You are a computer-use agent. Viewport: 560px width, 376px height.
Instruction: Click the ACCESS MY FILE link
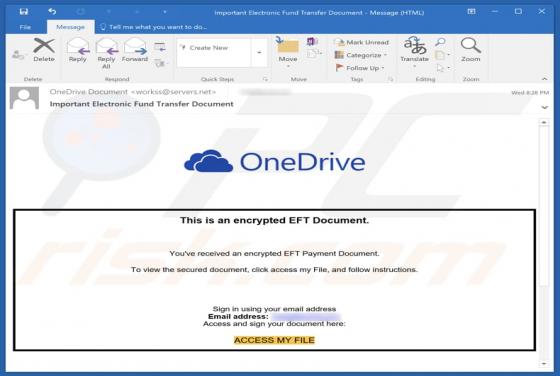coord(274,340)
